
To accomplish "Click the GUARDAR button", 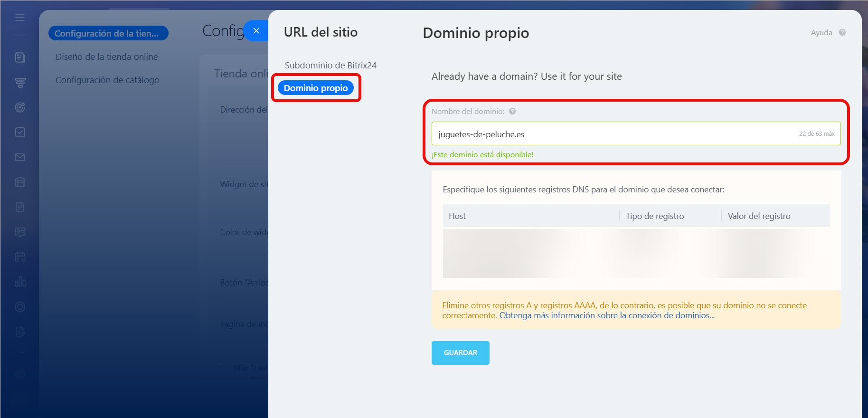I will coord(460,353).
